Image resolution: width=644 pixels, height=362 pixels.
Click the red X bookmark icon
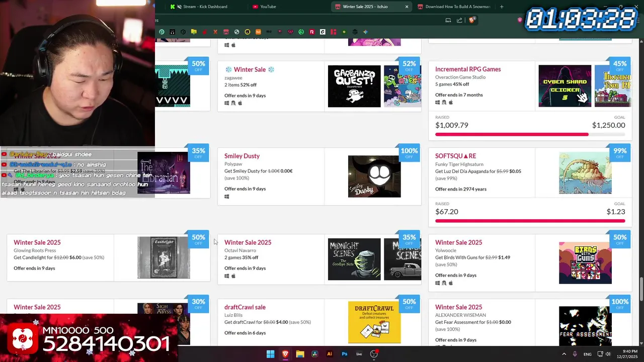(x=215, y=32)
